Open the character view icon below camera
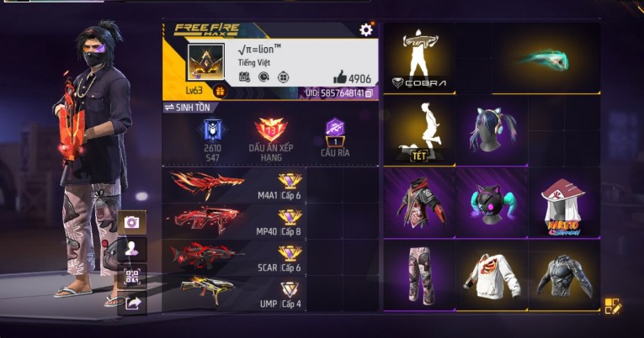 tap(132, 249)
